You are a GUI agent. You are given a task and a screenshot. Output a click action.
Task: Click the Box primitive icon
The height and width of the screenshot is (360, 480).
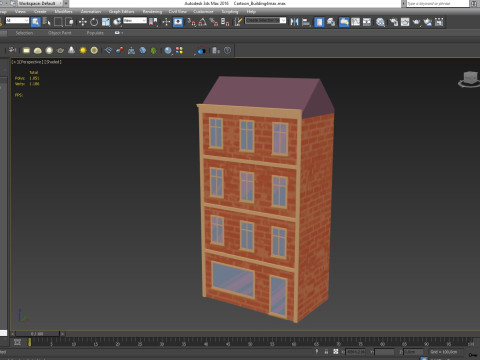coord(26,50)
